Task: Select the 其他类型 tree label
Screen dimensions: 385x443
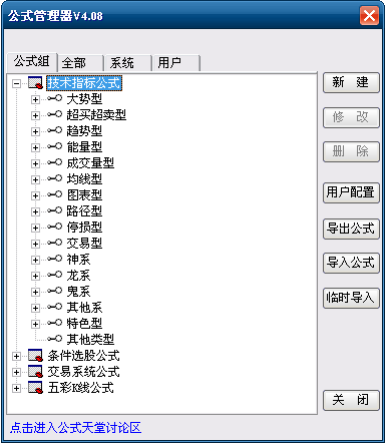Action: [90, 339]
